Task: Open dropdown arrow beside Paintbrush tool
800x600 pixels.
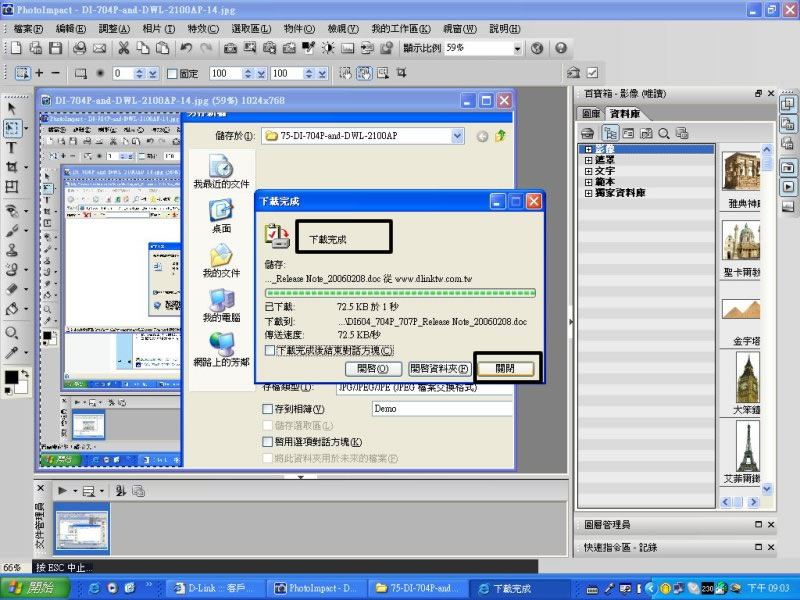Action: click(26, 232)
